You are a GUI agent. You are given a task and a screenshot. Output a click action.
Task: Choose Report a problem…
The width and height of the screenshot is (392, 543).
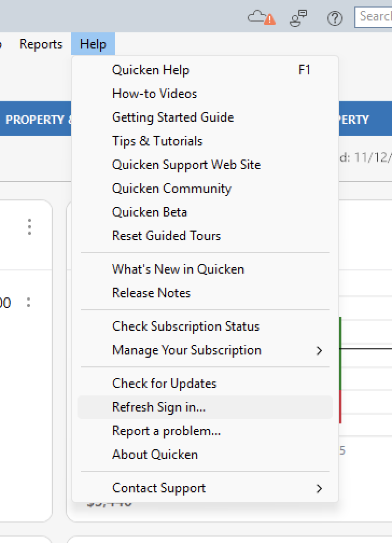click(205, 431)
